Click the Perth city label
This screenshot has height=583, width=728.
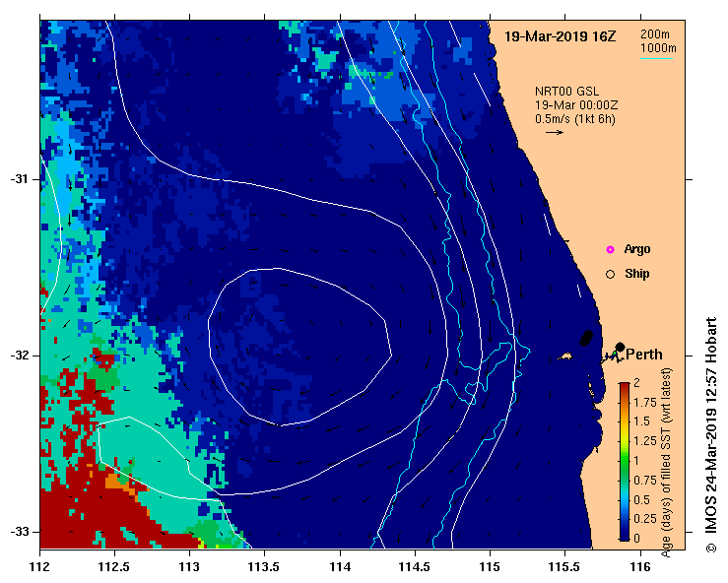[x=644, y=355]
